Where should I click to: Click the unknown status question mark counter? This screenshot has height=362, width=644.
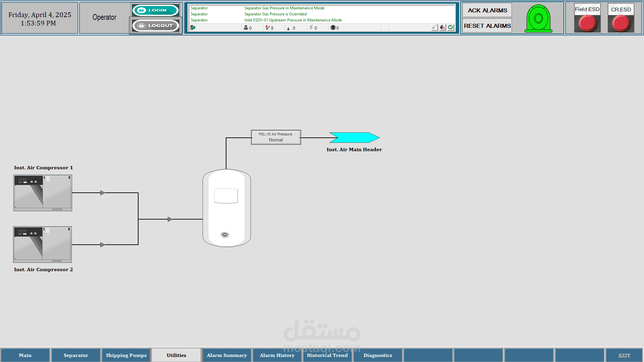pos(334,28)
